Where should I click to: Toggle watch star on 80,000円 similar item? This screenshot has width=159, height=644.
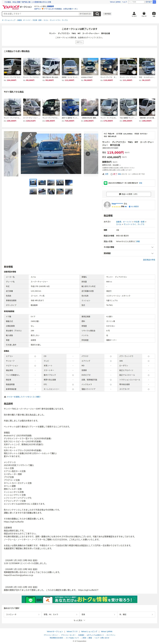[37, 72]
